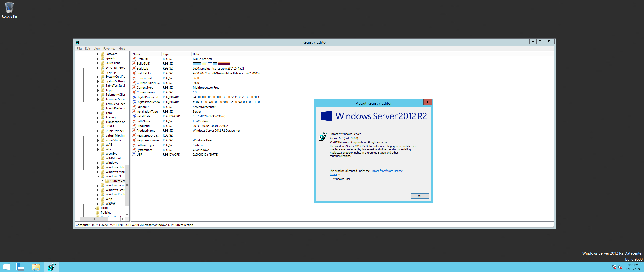This screenshot has height=272, width=644.
Task: Select the DigitalProductId binary value icon
Action: tap(134, 97)
